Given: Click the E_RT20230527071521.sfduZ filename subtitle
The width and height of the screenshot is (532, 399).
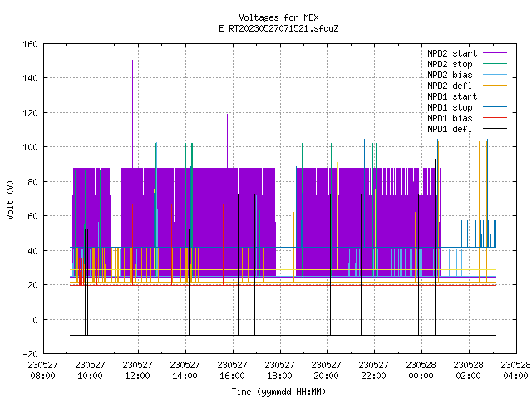Looking at the screenshot, I should click(x=278, y=28).
